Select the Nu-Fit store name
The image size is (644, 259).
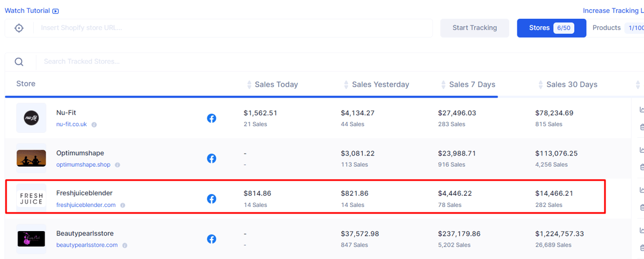pos(67,113)
